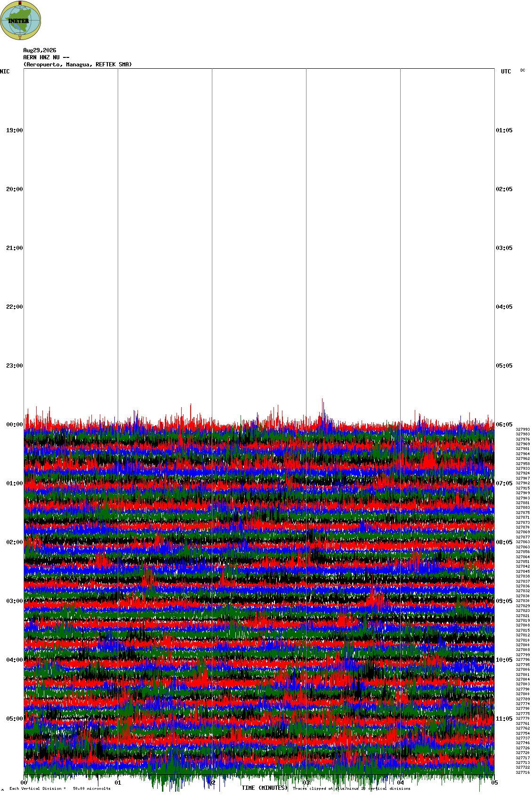Click the NIC local time header
The width and height of the screenshot is (532, 795).
coord(5,72)
